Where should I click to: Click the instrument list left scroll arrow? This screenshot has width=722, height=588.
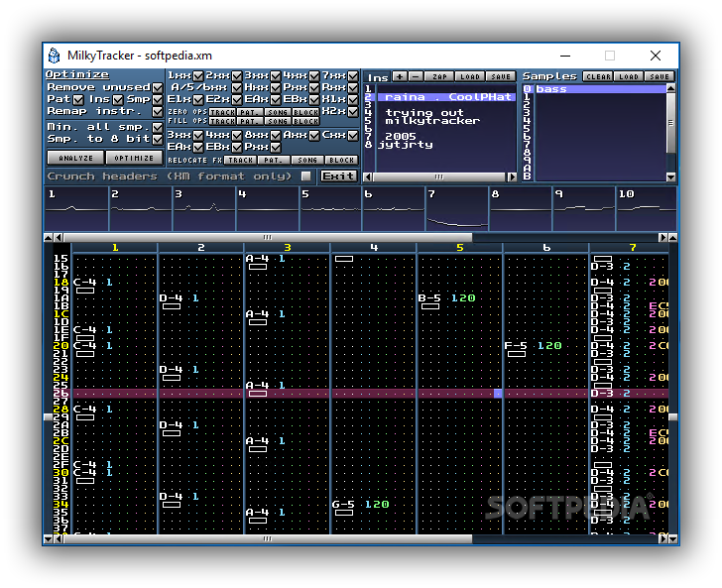(x=367, y=176)
